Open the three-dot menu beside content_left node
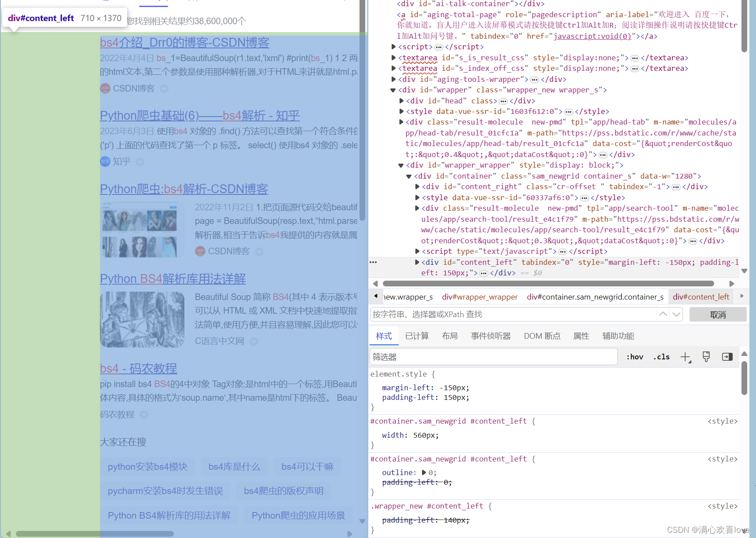The height and width of the screenshot is (538, 756). point(373,262)
